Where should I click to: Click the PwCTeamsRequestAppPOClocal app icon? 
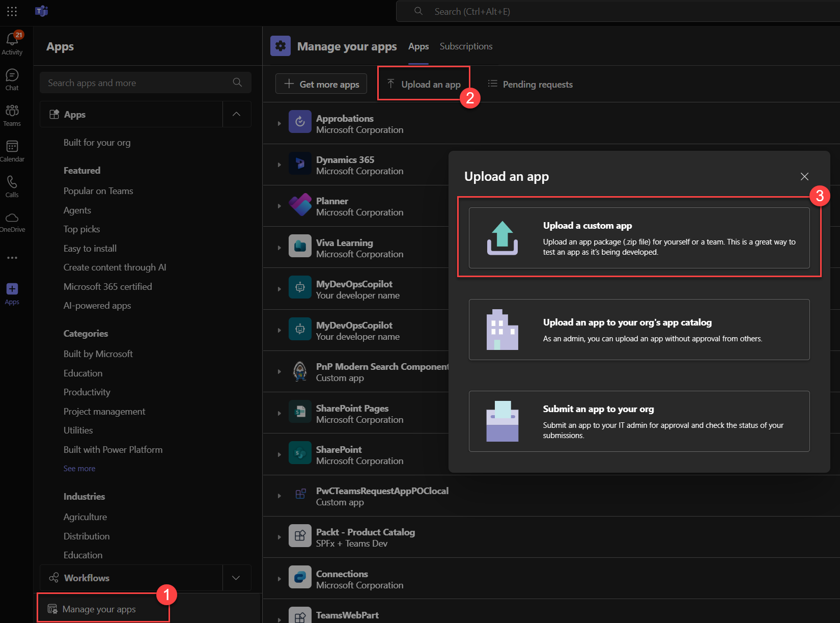click(x=300, y=494)
